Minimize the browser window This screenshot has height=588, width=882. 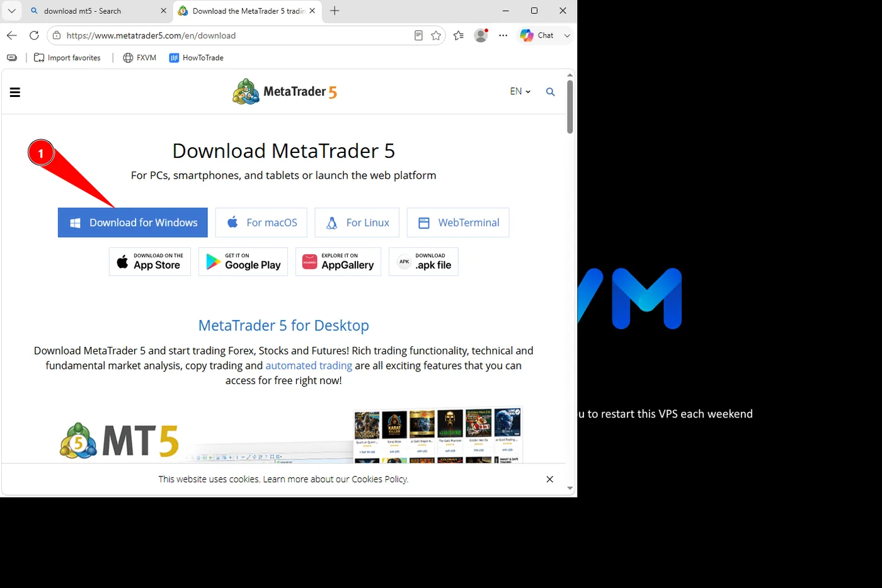[x=506, y=11]
